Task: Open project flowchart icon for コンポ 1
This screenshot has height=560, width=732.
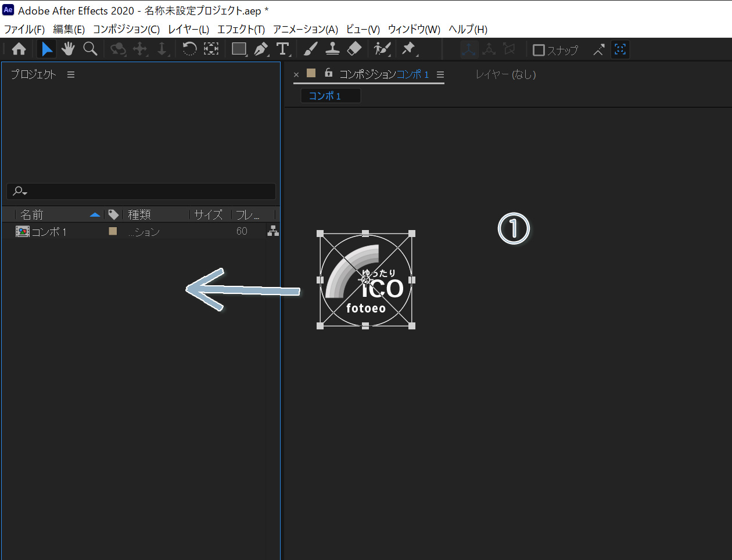Action: click(273, 231)
